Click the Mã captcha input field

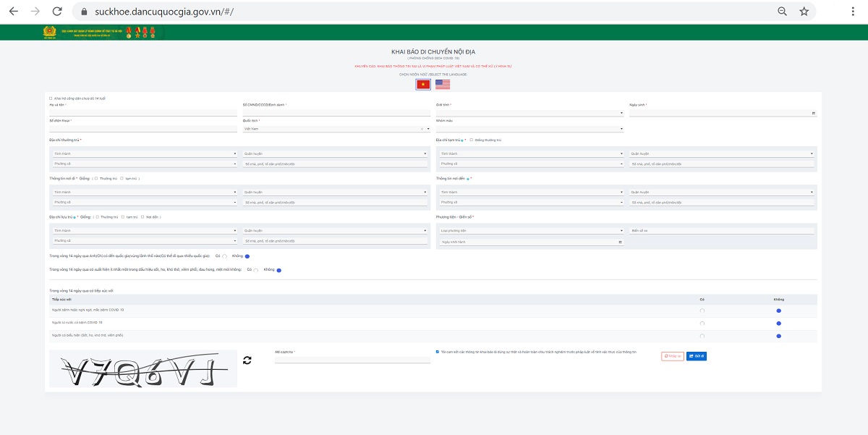pos(342,359)
